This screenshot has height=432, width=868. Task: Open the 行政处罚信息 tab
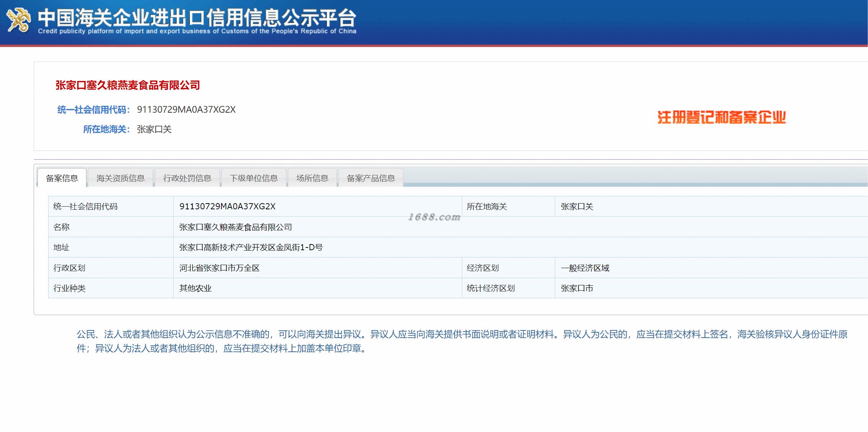click(187, 178)
